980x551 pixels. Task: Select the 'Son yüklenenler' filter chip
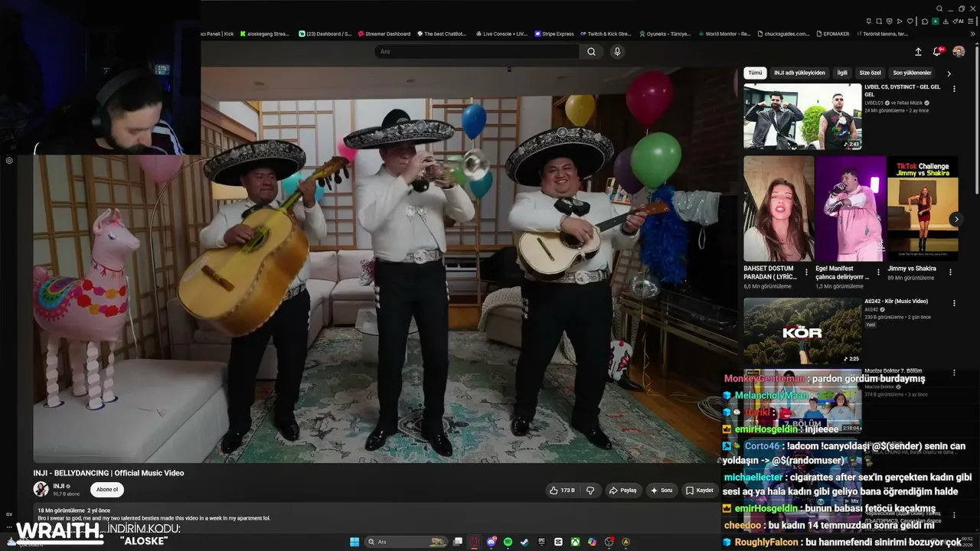[x=912, y=73]
